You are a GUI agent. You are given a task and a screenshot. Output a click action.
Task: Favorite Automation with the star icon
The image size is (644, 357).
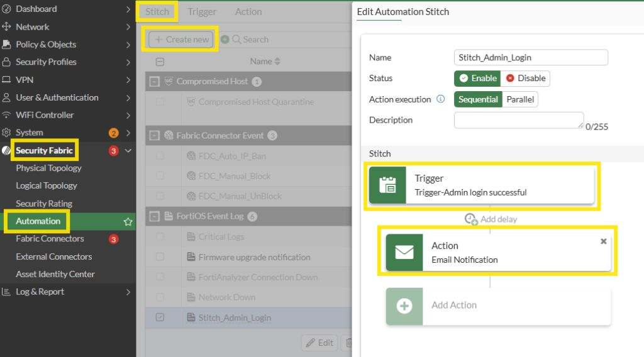pyautogui.click(x=128, y=222)
